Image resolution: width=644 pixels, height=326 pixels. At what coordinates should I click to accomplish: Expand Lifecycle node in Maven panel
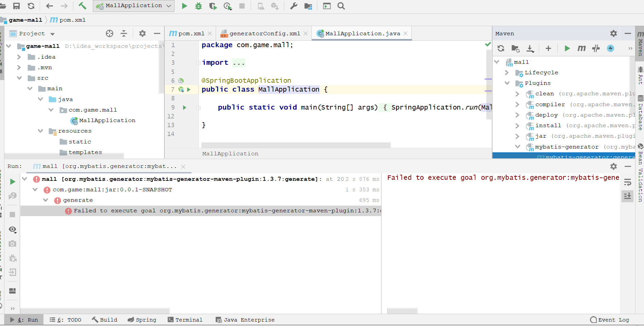tap(507, 73)
